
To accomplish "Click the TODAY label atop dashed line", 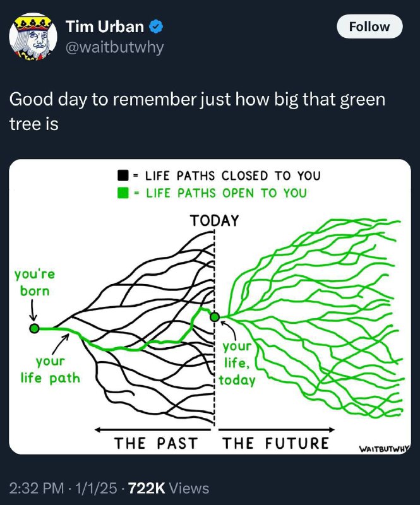I will click(214, 221).
